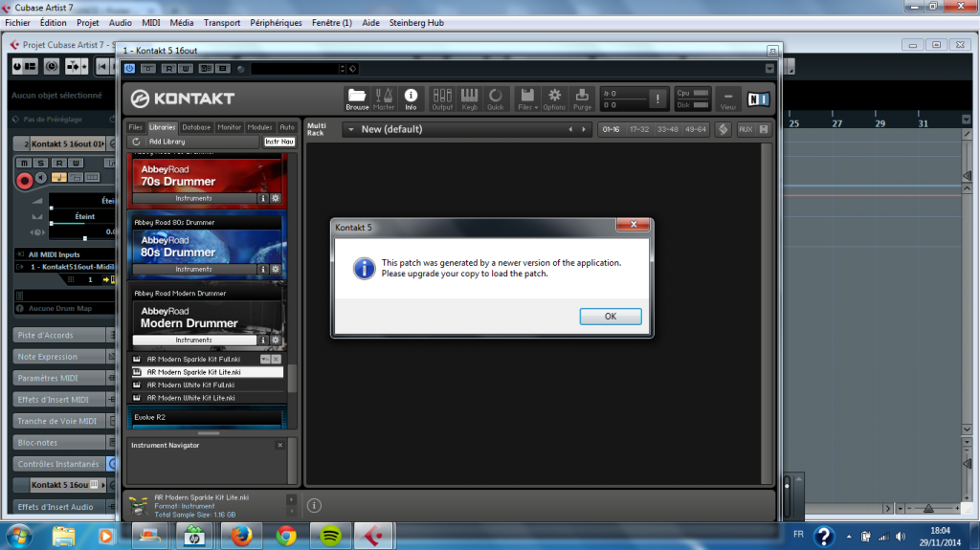Open the Kontakt plugin preset name field

click(295, 69)
